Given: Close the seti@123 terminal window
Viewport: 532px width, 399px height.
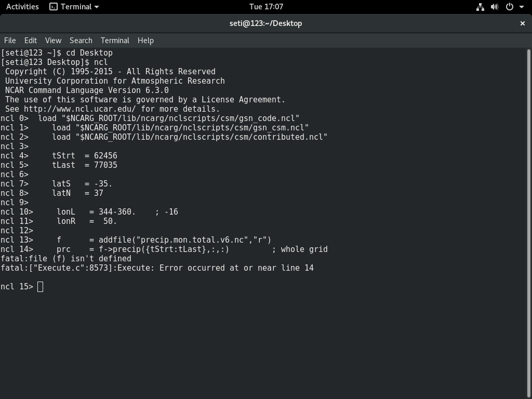Looking at the screenshot, I should pos(523,23).
